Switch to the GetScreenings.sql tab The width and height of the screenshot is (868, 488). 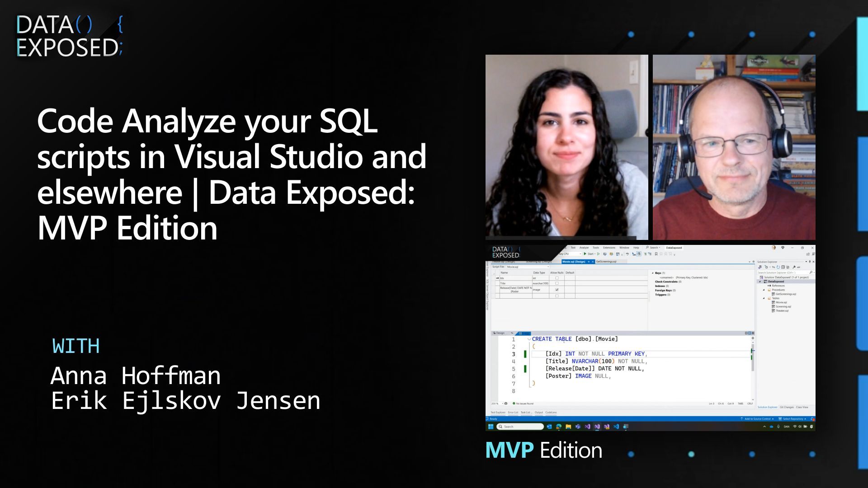click(606, 262)
